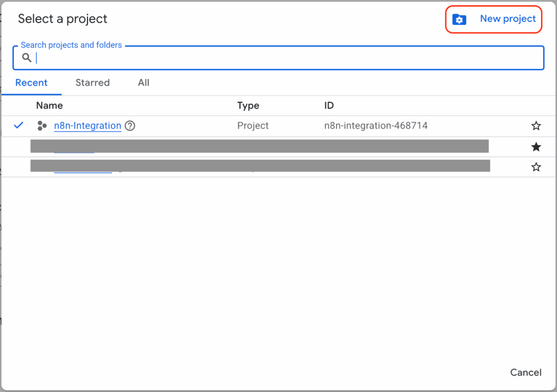This screenshot has height=392, width=557.
Task: Unstar the filled-star second project row
Action: coord(536,147)
